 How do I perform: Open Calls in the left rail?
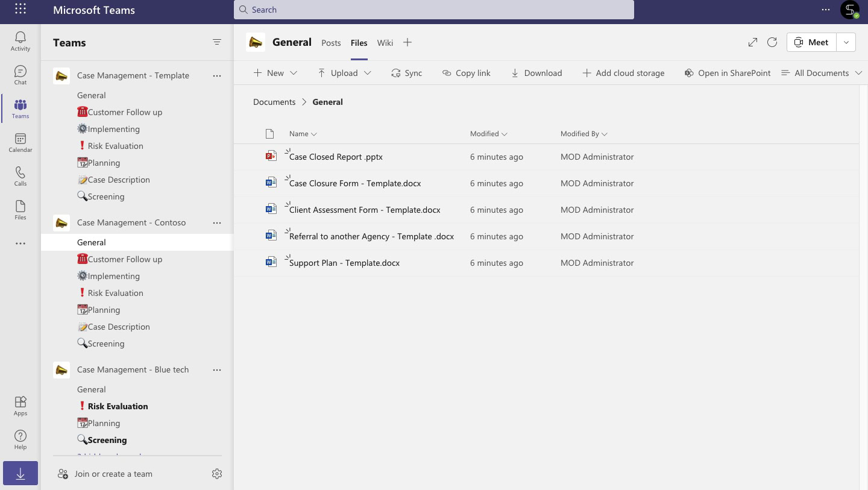tap(20, 177)
